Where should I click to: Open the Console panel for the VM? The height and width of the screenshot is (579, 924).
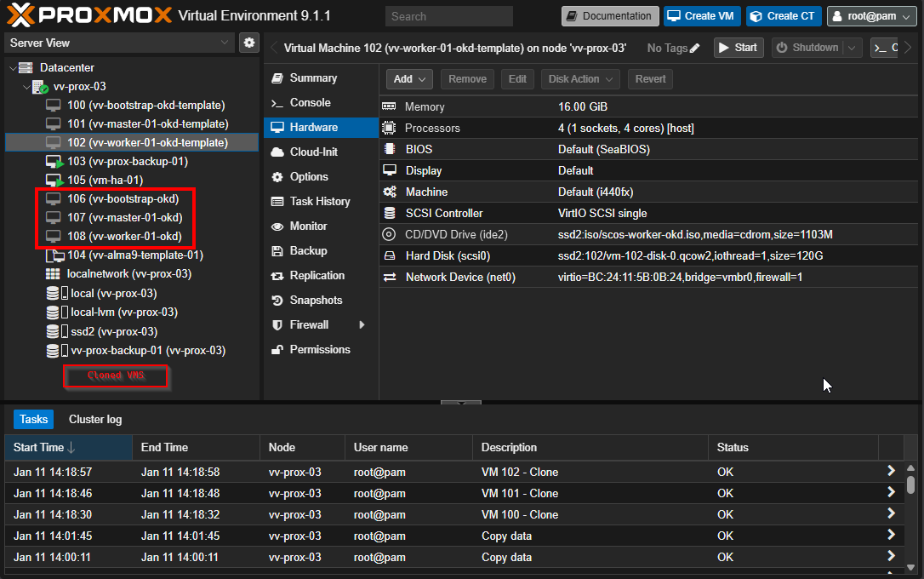click(310, 102)
